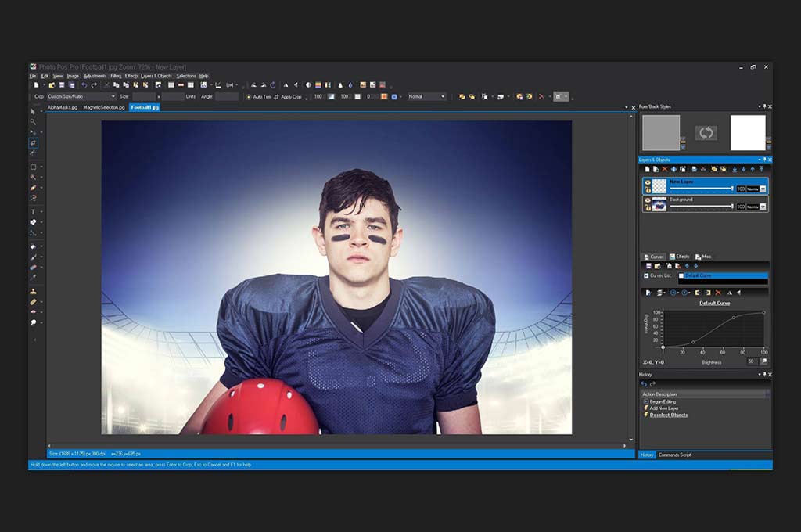Select the Add New Layer history entry
The height and width of the screenshot is (532, 801).
coord(664,408)
